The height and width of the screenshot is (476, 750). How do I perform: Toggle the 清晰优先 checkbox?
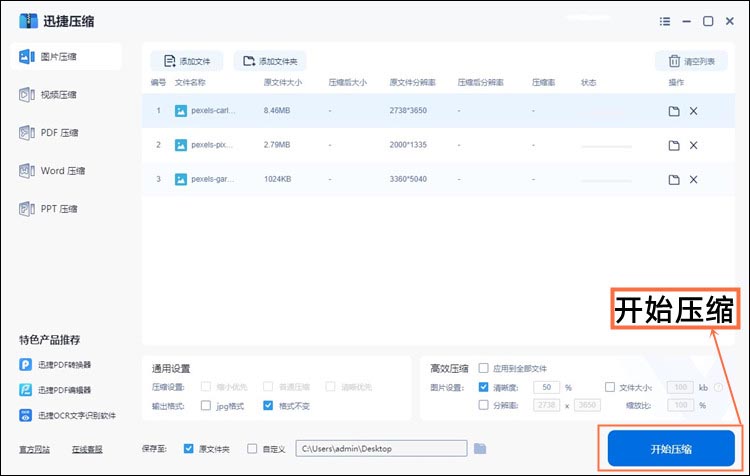330,387
